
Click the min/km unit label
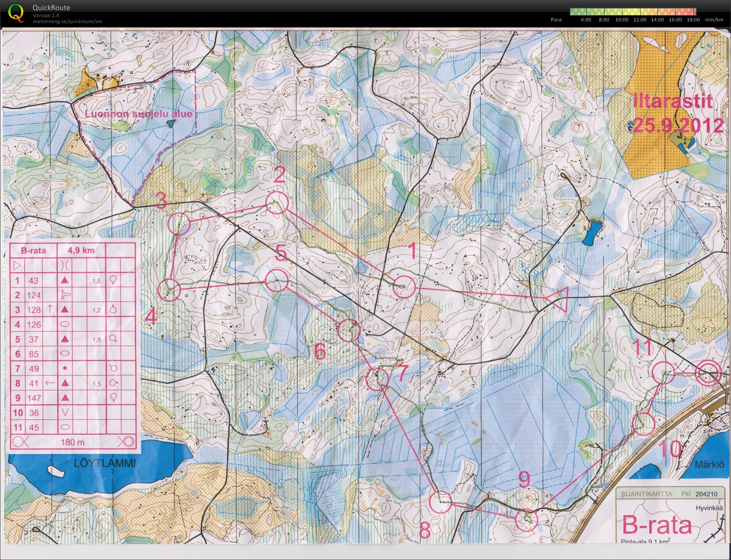click(714, 20)
